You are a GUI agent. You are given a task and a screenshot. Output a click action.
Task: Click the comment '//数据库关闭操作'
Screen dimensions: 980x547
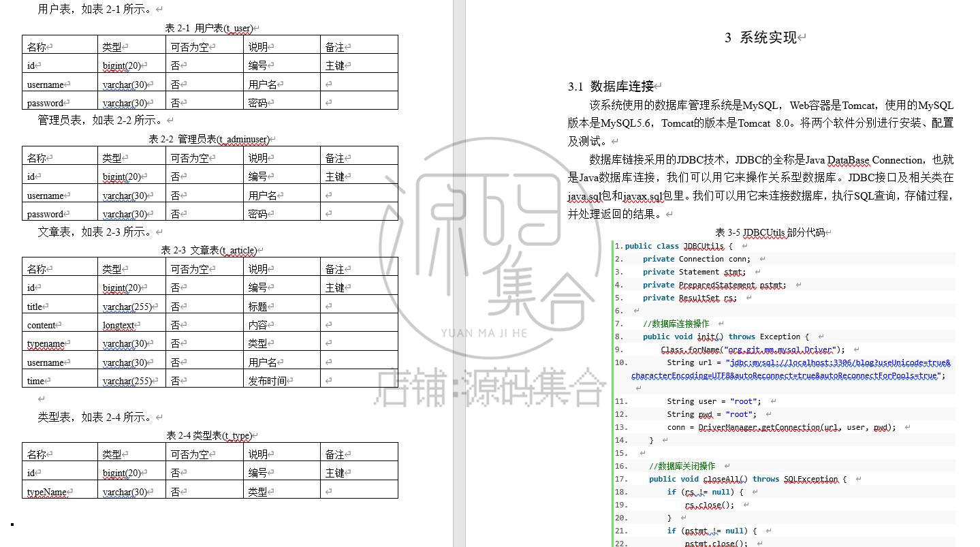tap(682, 466)
